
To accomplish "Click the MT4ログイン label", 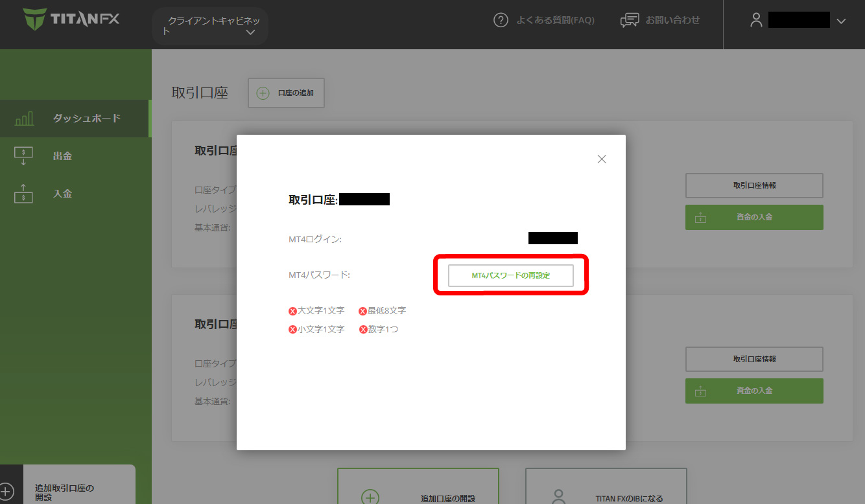I will pyautogui.click(x=315, y=239).
